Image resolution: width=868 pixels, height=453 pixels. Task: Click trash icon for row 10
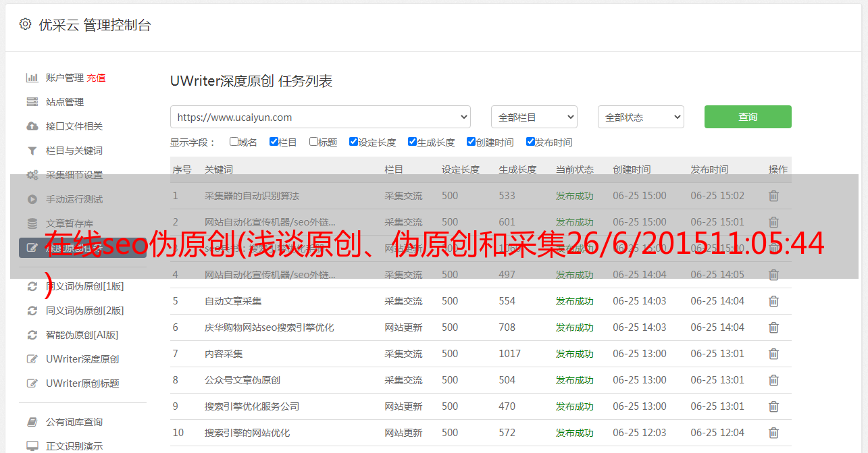[773, 433]
